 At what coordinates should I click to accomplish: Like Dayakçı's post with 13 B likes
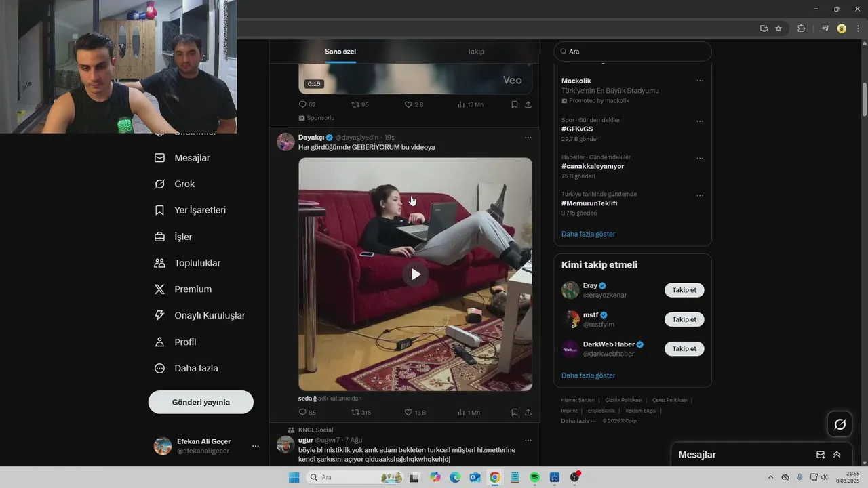click(x=415, y=412)
